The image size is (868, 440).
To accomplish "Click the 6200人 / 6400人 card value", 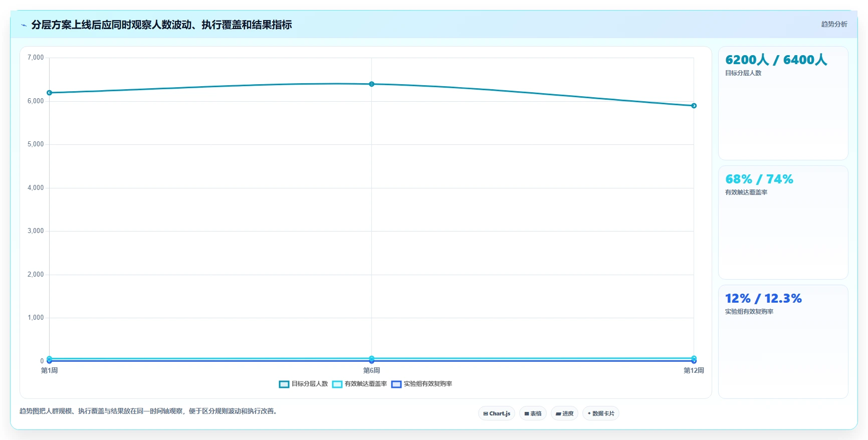I will coord(776,60).
